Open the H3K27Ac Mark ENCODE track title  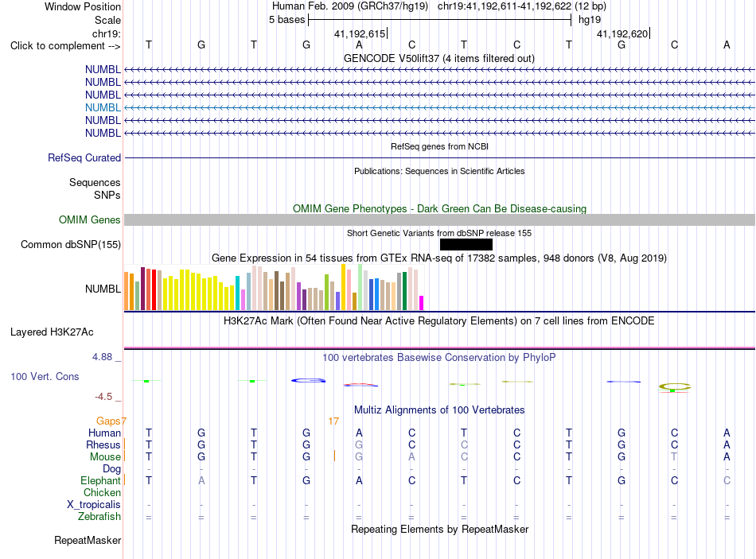tap(439, 321)
